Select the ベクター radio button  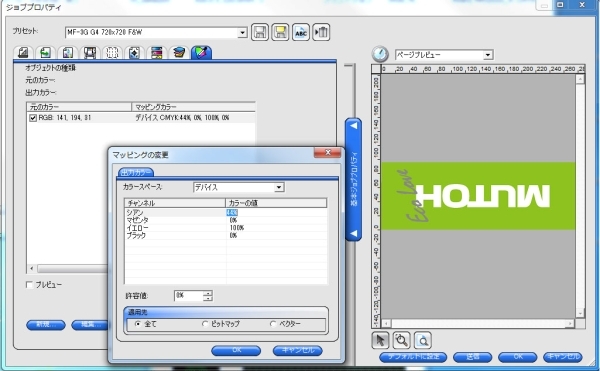pyautogui.click(x=273, y=324)
